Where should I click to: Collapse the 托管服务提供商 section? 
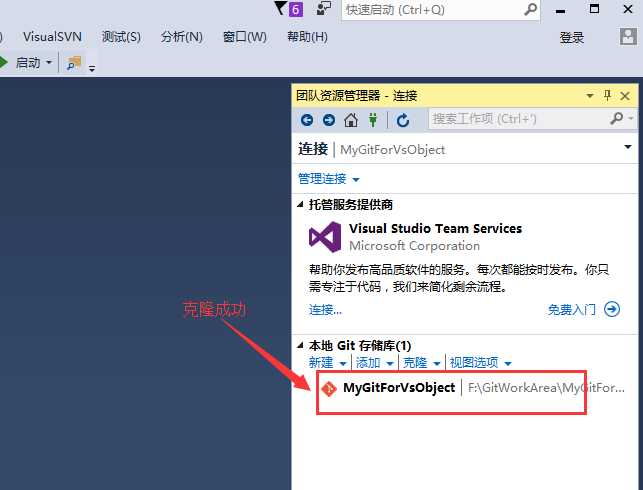pos(300,204)
